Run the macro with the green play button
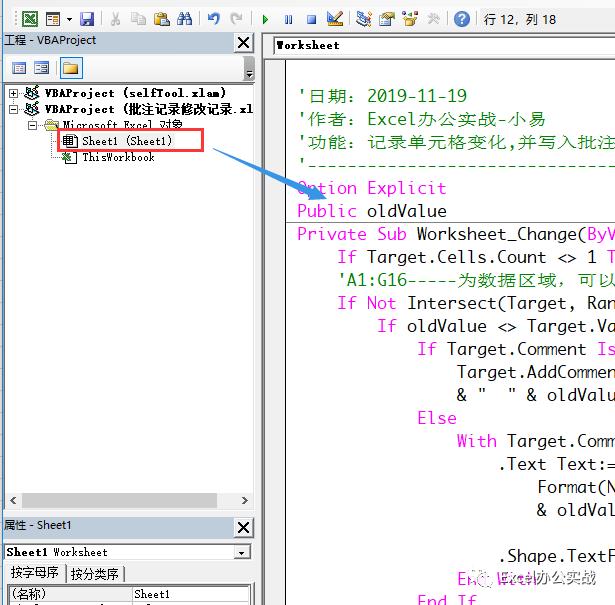 [x=265, y=18]
